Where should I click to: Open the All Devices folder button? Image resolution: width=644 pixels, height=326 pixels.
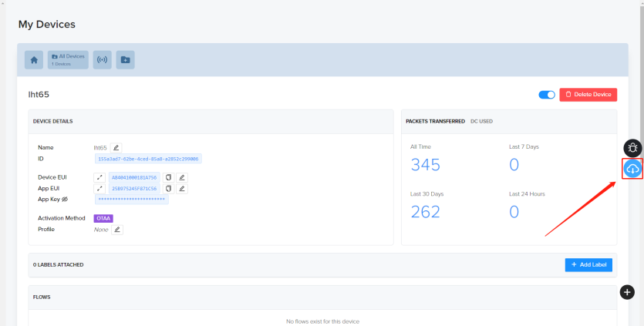[68, 60]
